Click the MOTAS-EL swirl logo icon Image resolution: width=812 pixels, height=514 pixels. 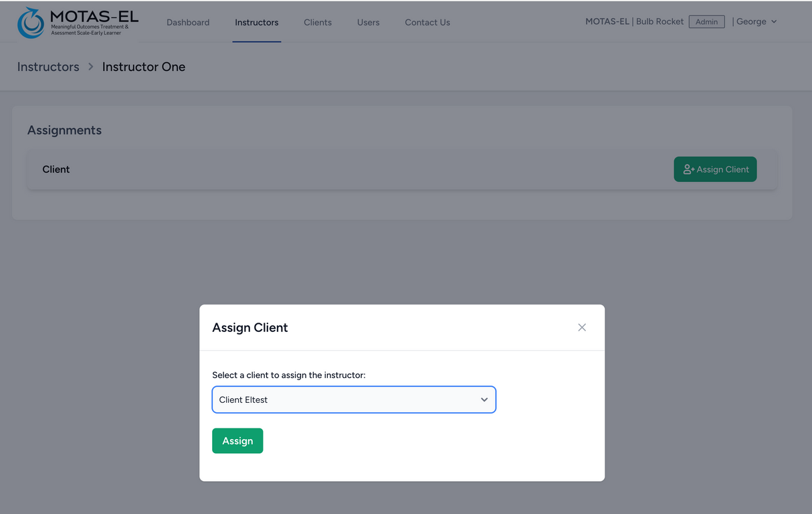tap(31, 23)
